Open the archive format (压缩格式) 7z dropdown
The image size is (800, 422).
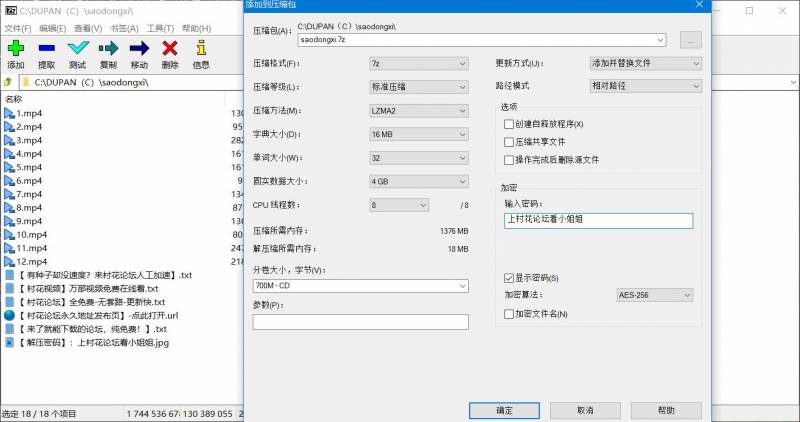pos(418,63)
